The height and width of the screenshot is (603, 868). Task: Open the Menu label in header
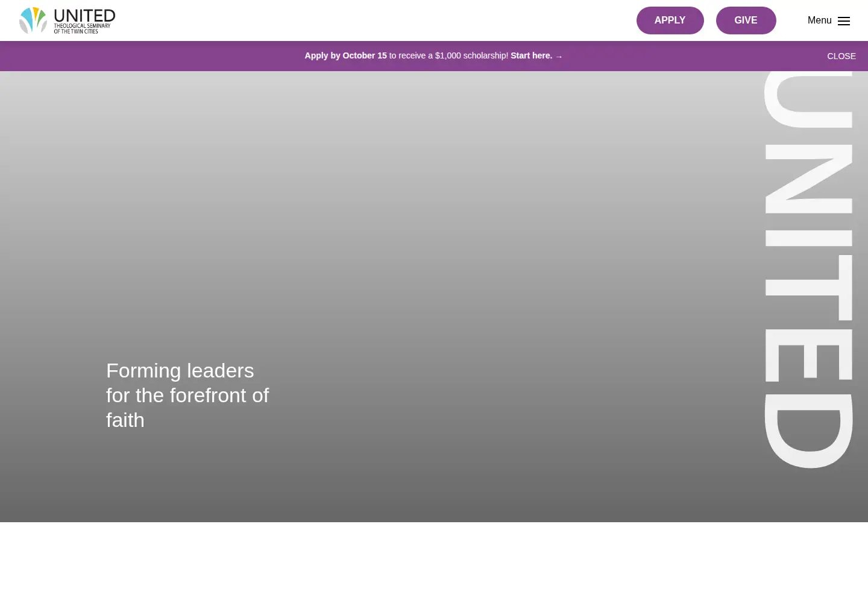pos(819,21)
